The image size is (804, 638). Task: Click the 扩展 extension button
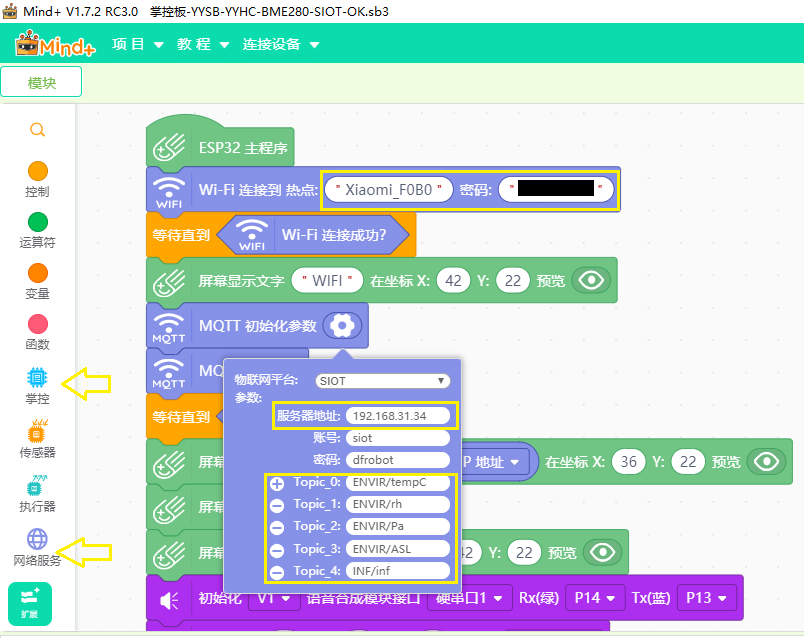(x=30, y=604)
